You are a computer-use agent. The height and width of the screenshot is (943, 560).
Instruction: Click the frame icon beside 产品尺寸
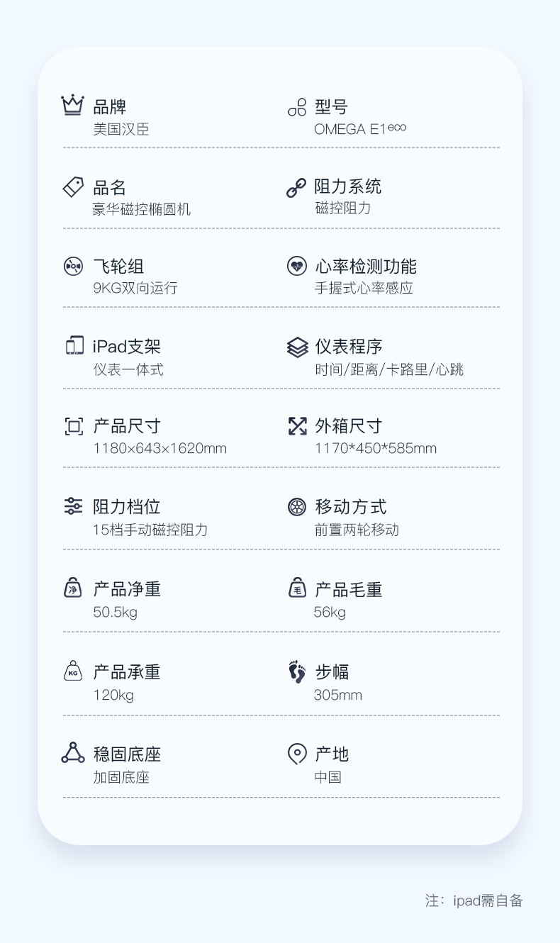[74, 426]
